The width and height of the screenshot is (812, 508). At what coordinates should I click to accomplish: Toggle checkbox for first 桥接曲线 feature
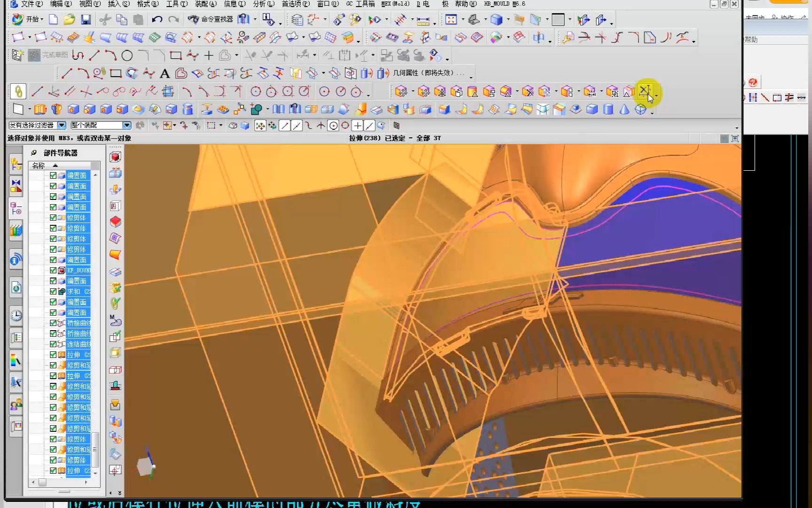pos(53,323)
